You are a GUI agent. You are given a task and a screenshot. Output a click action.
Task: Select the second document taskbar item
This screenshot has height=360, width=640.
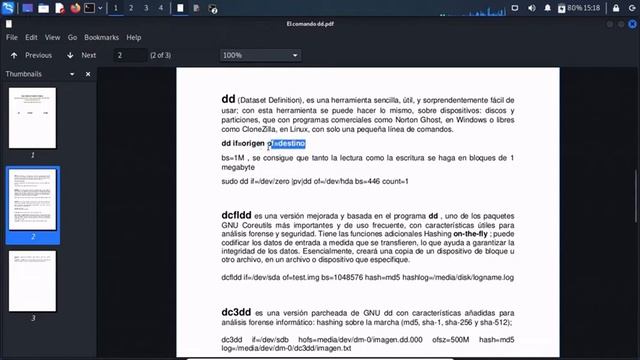pos(196,8)
